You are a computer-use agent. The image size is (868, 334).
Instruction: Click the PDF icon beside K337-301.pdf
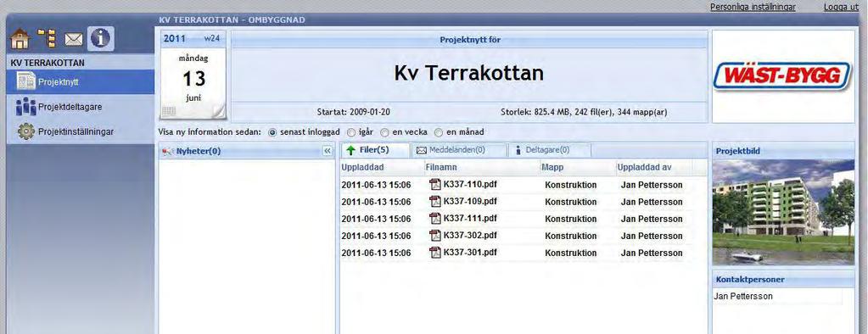click(x=435, y=252)
